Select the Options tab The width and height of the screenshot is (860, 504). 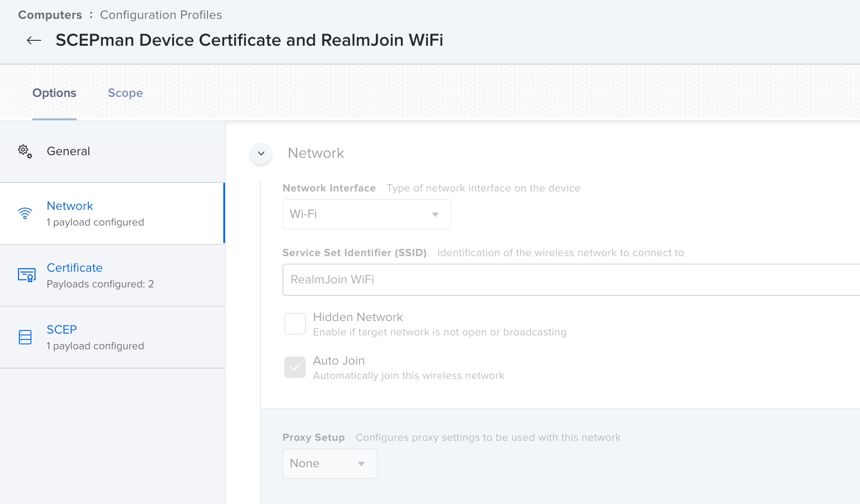(x=54, y=93)
